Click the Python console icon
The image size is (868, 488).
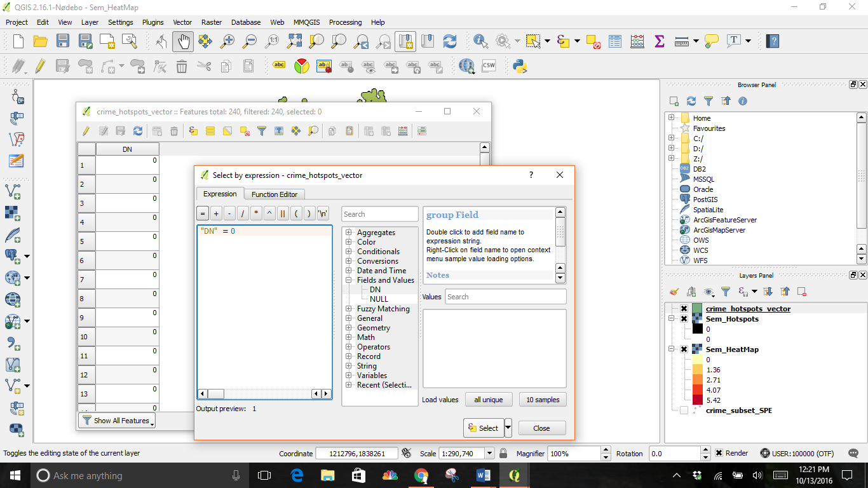coord(520,66)
